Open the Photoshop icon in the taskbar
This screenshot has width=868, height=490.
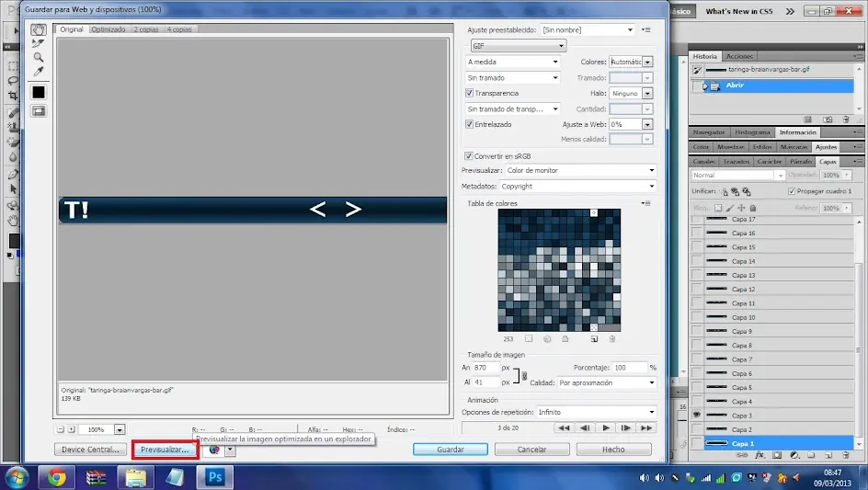(215, 477)
